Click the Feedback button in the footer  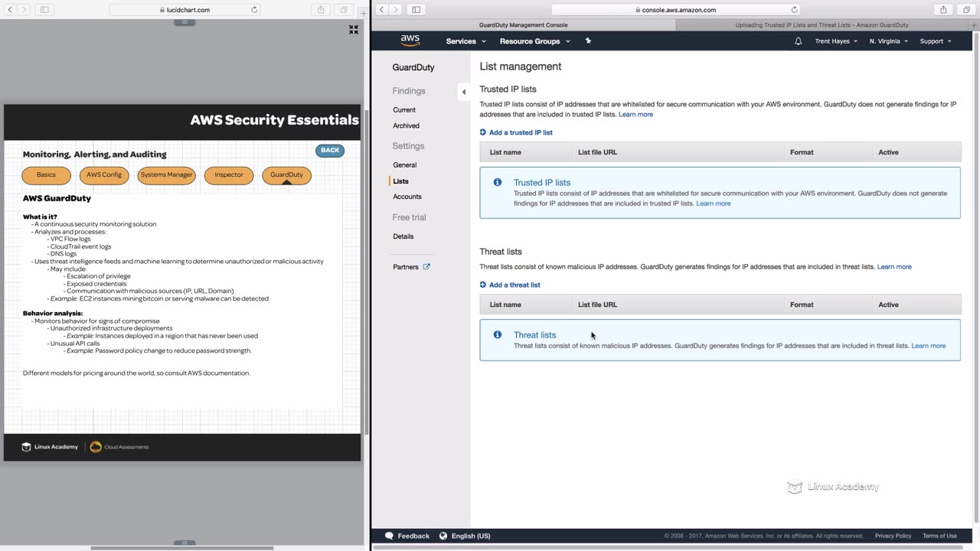pyautogui.click(x=407, y=536)
